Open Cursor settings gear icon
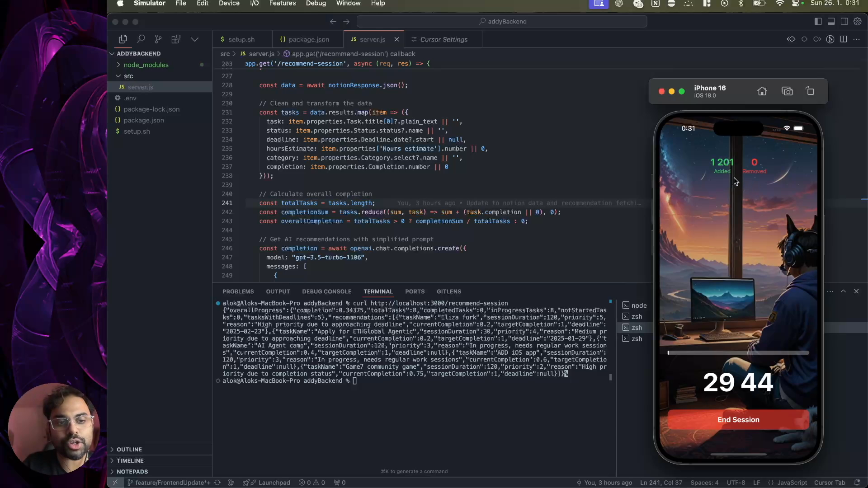This screenshot has height=488, width=868. pyautogui.click(x=857, y=21)
